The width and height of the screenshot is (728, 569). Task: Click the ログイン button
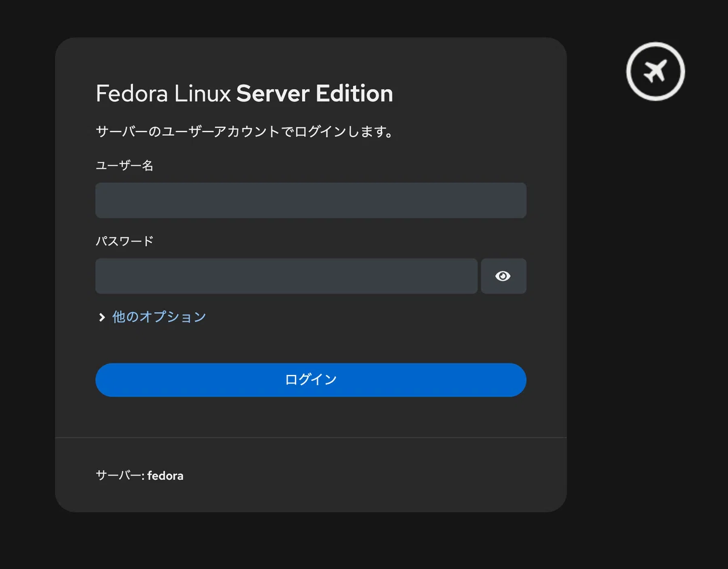(311, 380)
